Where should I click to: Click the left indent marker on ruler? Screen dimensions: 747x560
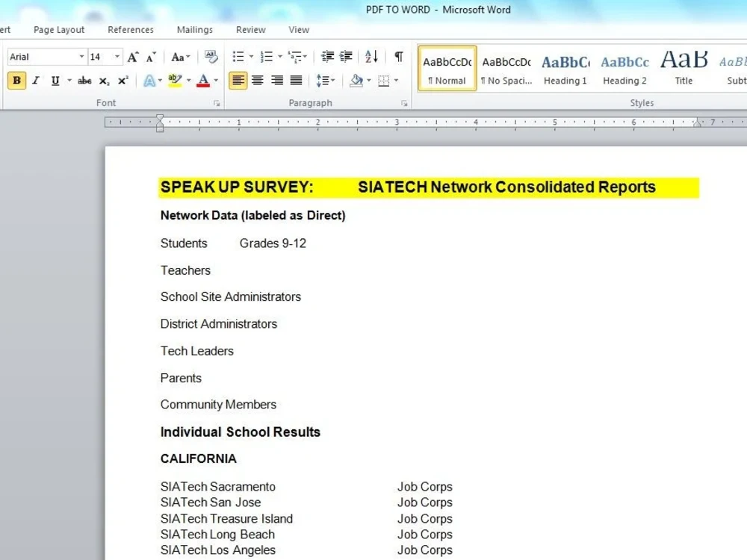pyautogui.click(x=160, y=123)
